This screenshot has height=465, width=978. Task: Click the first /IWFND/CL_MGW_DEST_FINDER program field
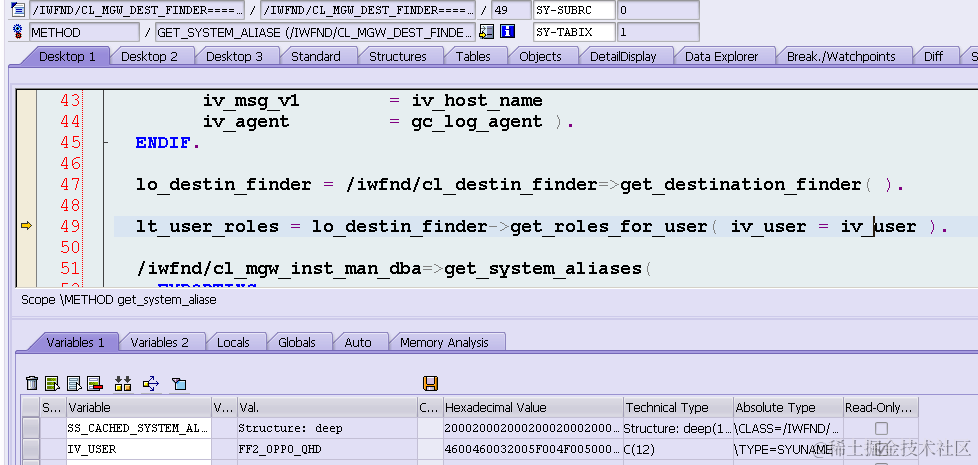click(x=137, y=10)
